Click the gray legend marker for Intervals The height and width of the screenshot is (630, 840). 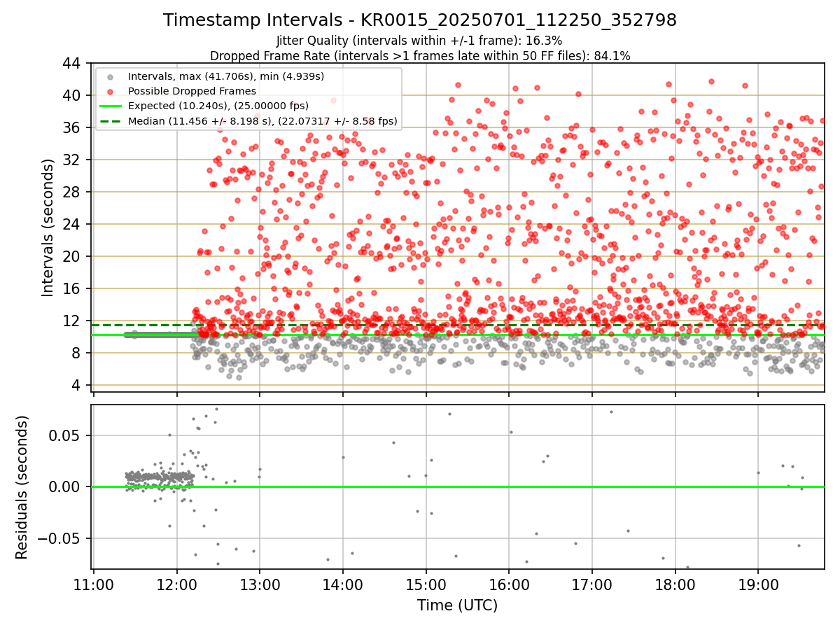pos(111,76)
